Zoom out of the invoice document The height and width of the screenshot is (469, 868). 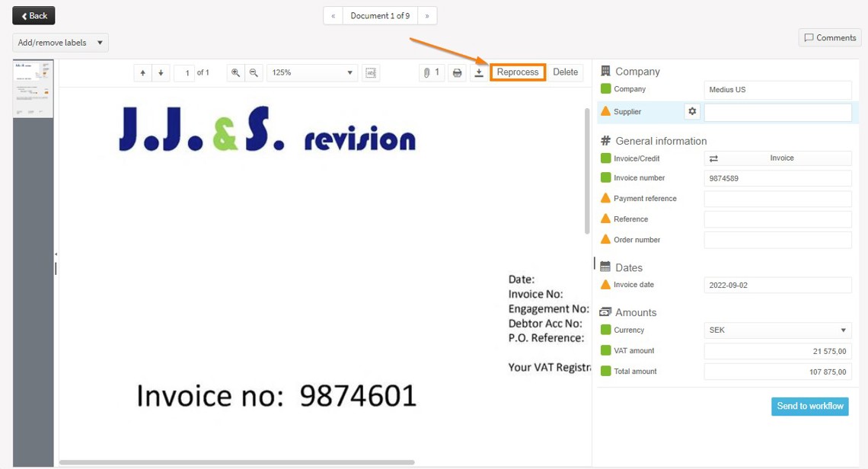point(254,73)
